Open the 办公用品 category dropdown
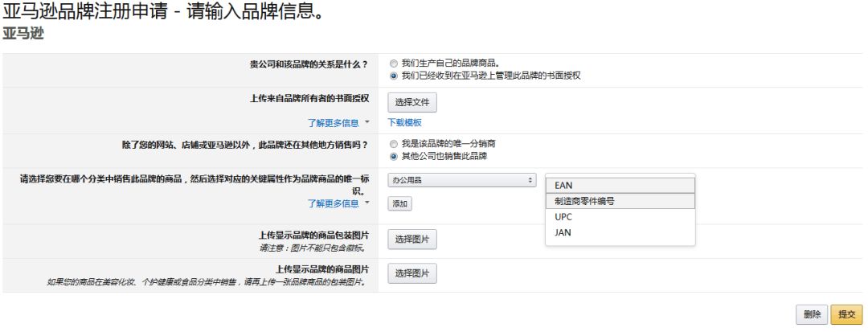Viewport: 868px width, 332px height. point(462,180)
